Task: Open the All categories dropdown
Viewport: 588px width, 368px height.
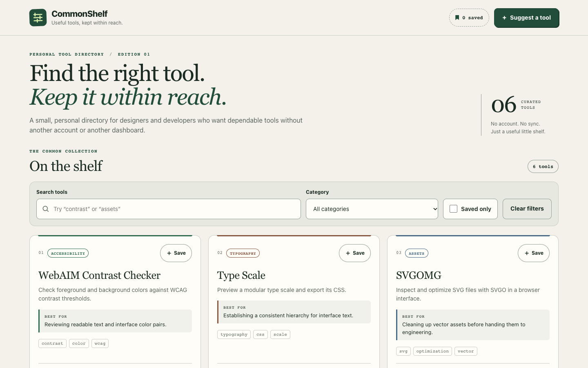Action: click(372, 209)
